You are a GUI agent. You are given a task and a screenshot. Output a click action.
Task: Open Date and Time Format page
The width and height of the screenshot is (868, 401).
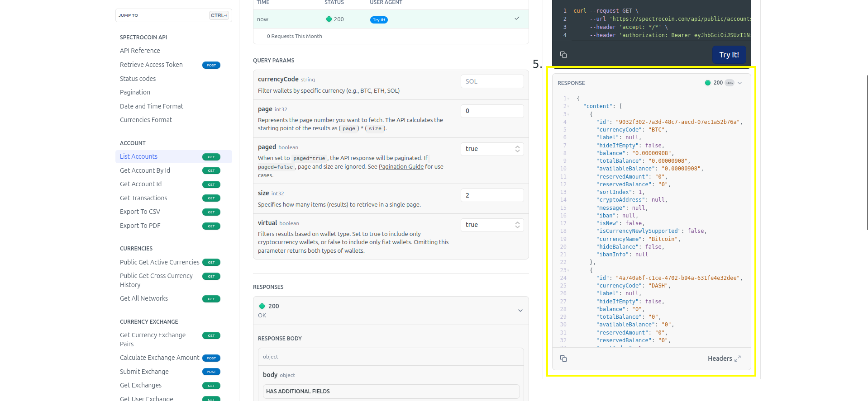152,106
